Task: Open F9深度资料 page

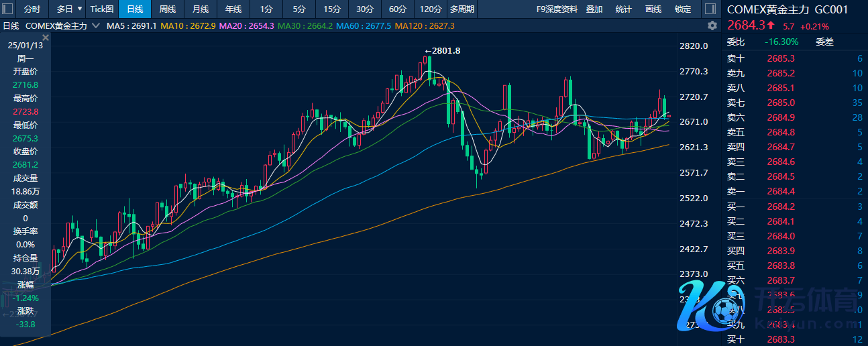Action: click(557, 9)
